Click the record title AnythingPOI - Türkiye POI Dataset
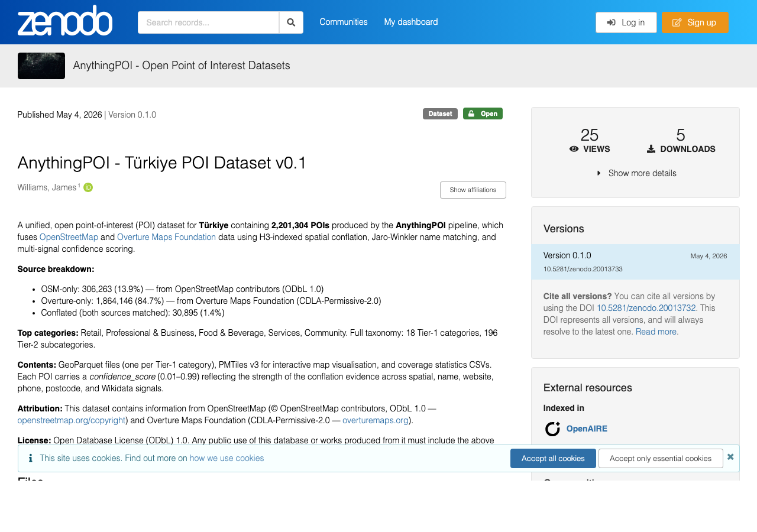757x532 pixels. (x=162, y=163)
